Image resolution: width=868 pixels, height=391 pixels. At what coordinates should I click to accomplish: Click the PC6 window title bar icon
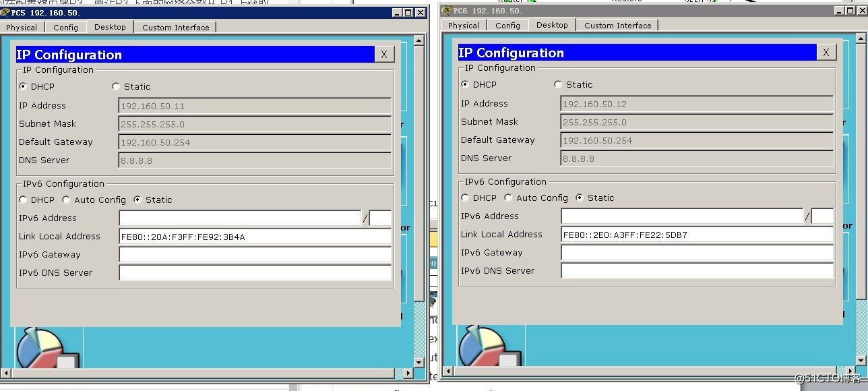[447, 10]
